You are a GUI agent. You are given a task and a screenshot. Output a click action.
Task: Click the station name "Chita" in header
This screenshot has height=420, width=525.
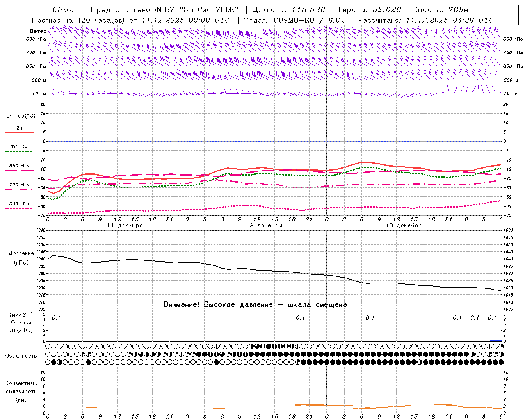[x=64, y=10]
